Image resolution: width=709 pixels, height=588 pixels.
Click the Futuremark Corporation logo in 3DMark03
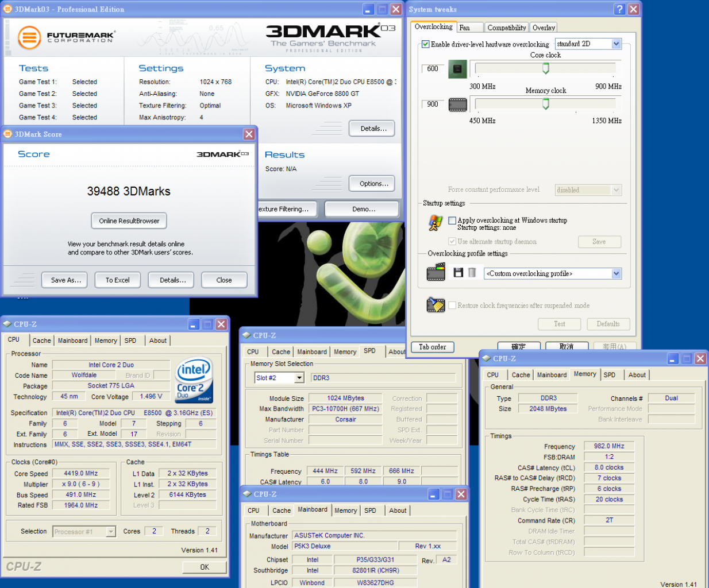[66, 37]
